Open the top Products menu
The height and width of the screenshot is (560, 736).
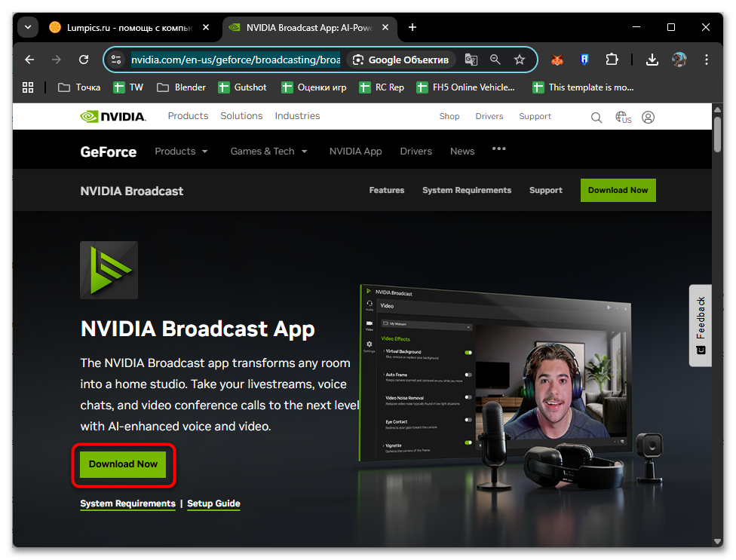188,116
